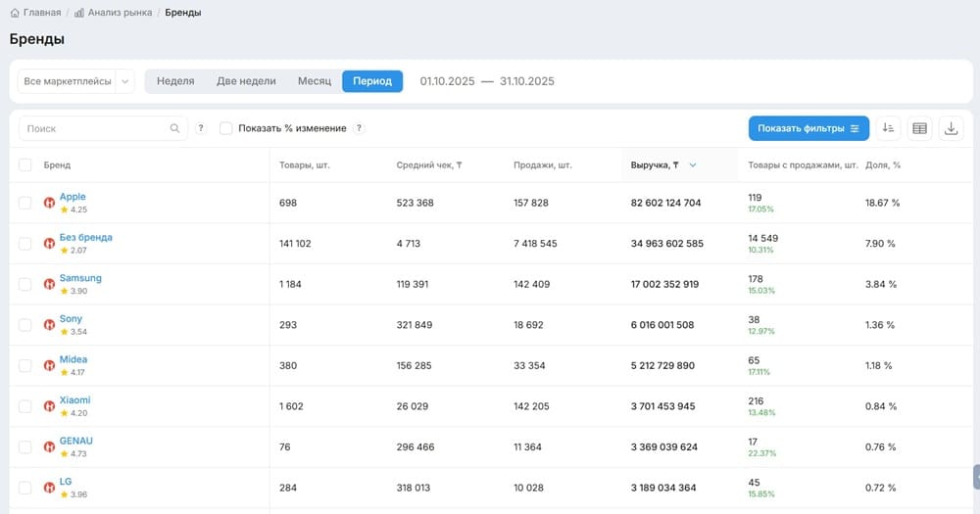This screenshot has height=514, width=980.
Task: Click the star rating of Apple
Action: click(73, 210)
